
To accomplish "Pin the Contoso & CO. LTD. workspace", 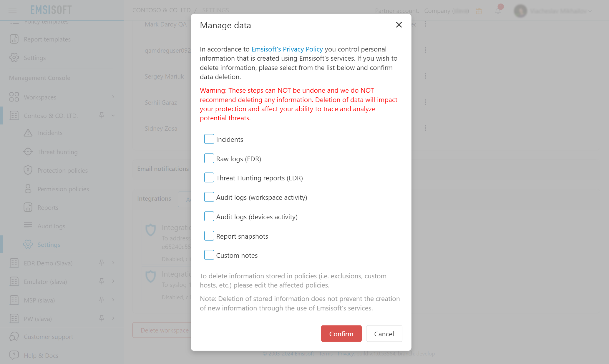I will (x=102, y=115).
